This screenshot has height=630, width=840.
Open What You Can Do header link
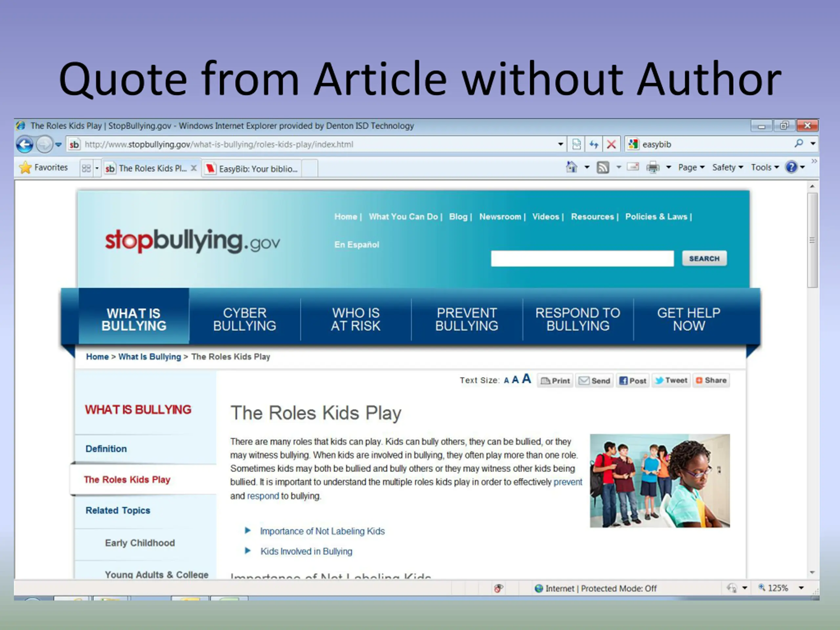(x=403, y=217)
